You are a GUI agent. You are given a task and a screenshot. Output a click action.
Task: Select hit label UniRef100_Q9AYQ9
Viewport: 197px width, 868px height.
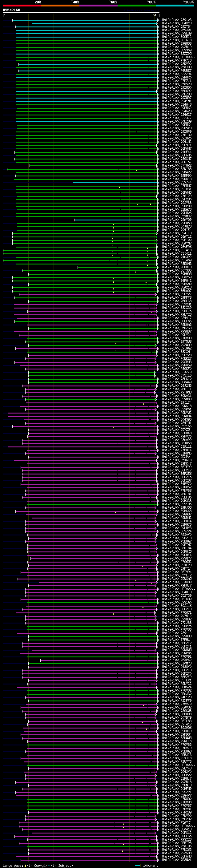click(x=177, y=220)
